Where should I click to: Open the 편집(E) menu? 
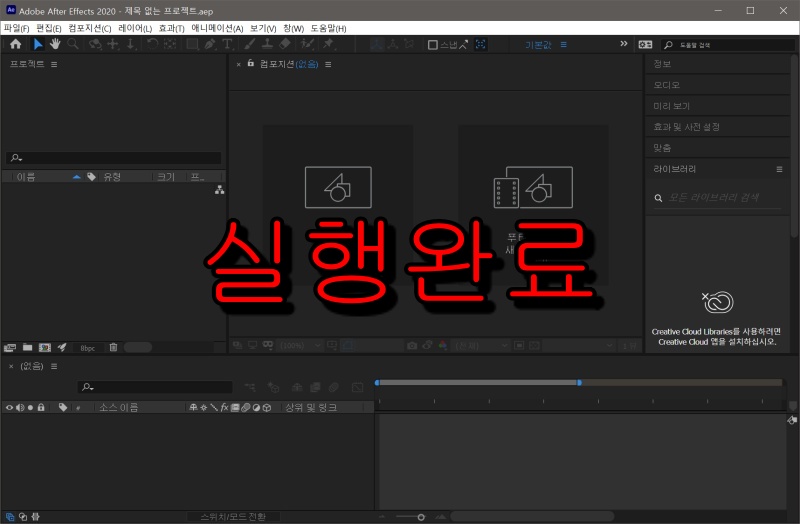click(x=48, y=28)
